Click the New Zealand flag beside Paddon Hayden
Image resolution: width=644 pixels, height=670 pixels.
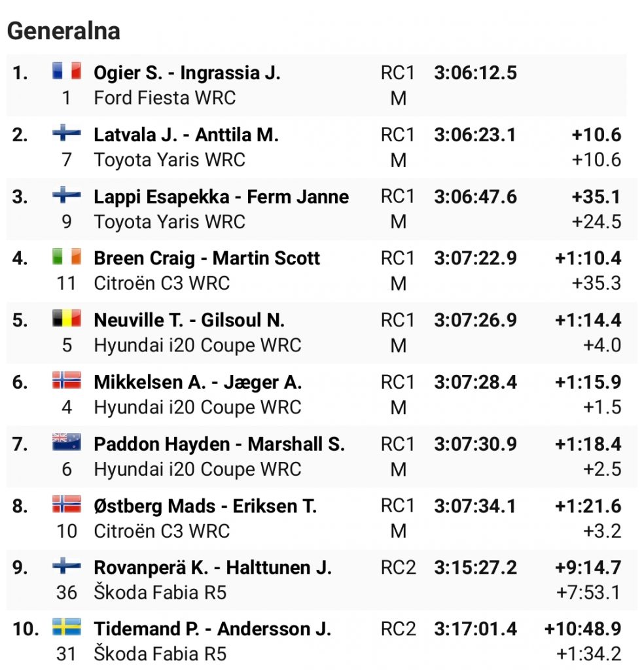click(67, 442)
